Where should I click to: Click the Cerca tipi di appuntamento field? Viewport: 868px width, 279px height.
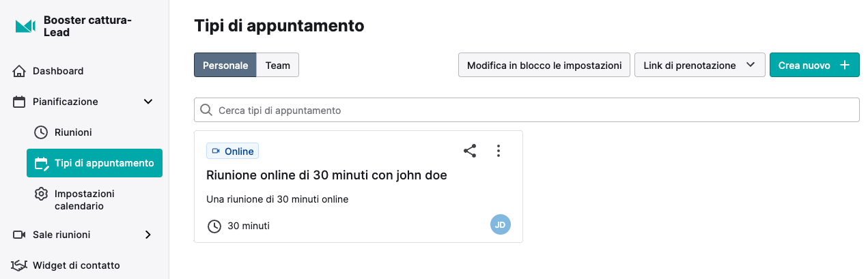pos(527,110)
